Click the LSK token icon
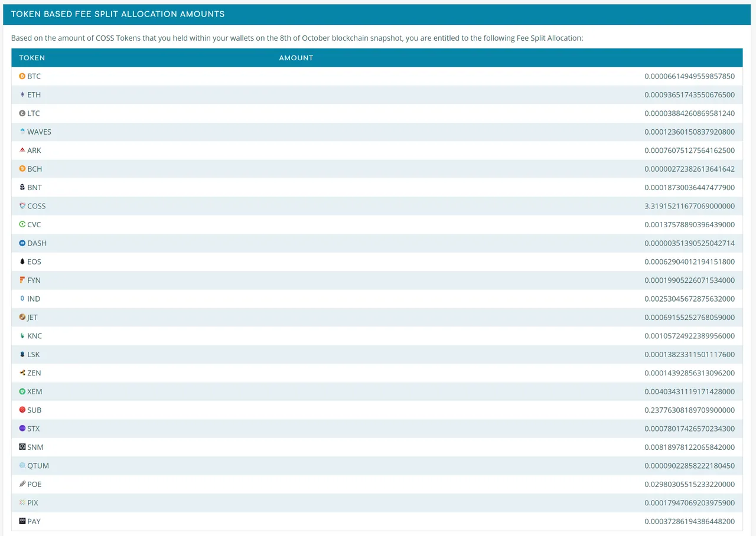This screenshot has height=536, width=756. coord(22,354)
